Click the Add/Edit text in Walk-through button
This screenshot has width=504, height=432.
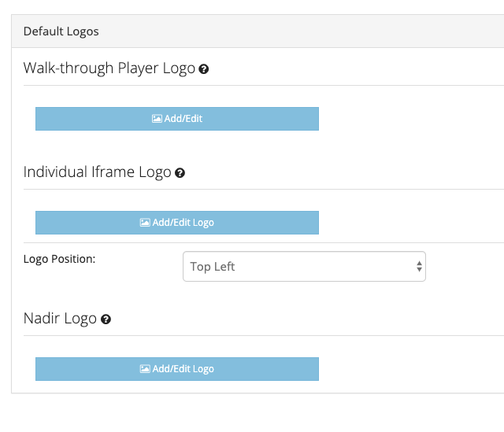click(x=183, y=119)
